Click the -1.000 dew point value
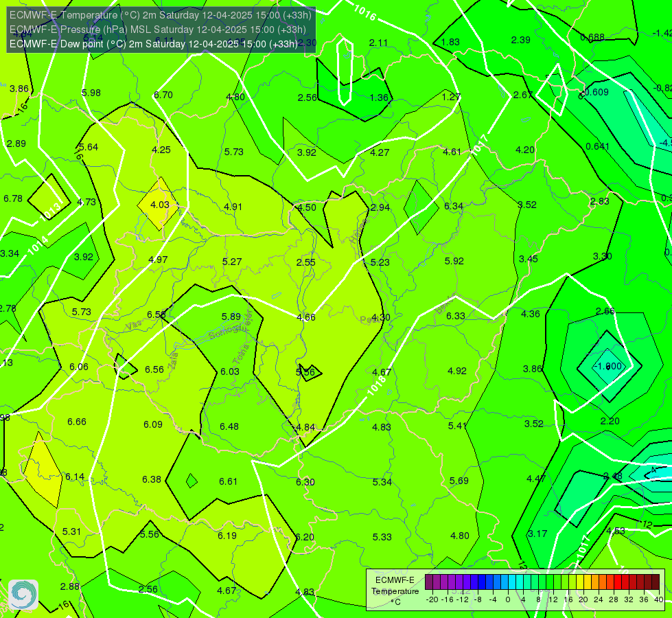The width and height of the screenshot is (672, 618). click(x=607, y=366)
